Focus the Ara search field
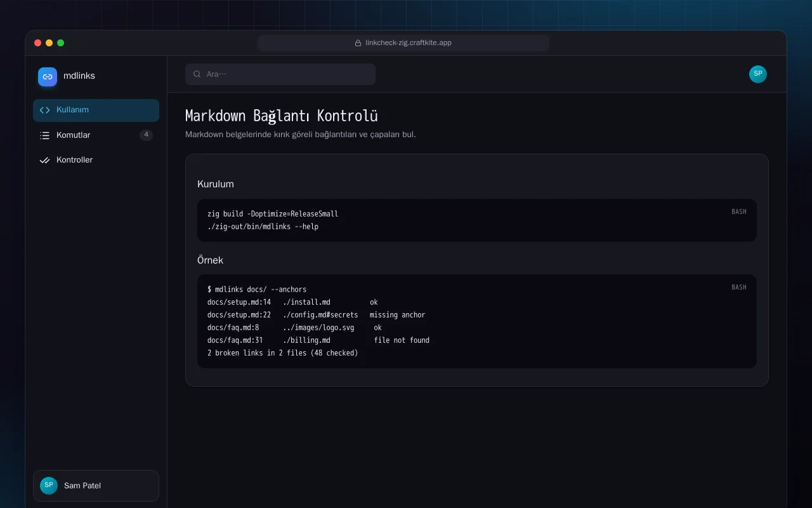Image resolution: width=812 pixels, height=508 pixels. pos(280,74)
